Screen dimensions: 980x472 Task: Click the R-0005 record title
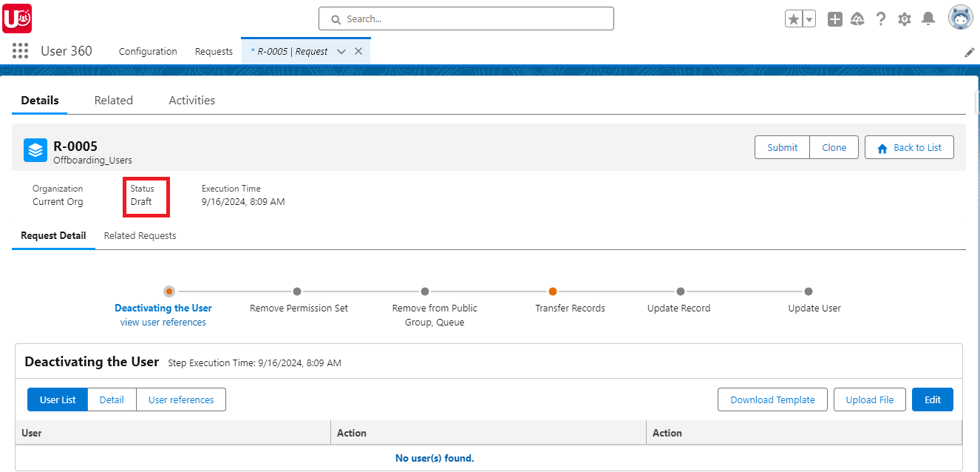[x=75, y=146]
